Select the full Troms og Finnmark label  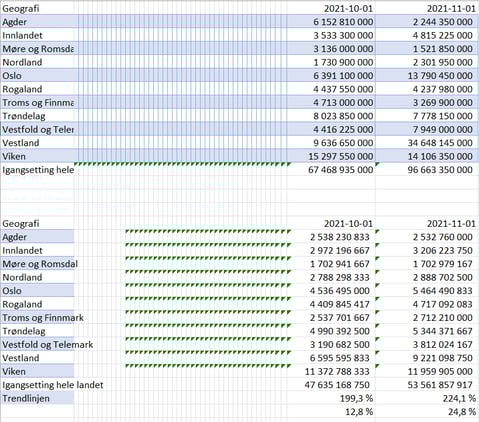[x=43, y=318]
